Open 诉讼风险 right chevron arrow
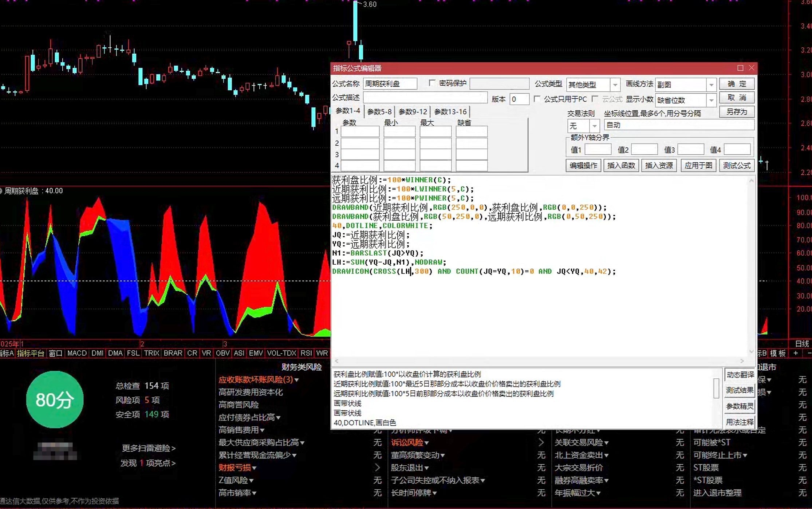The width and height of the screenshot is (812, 509). click(541, 442)
